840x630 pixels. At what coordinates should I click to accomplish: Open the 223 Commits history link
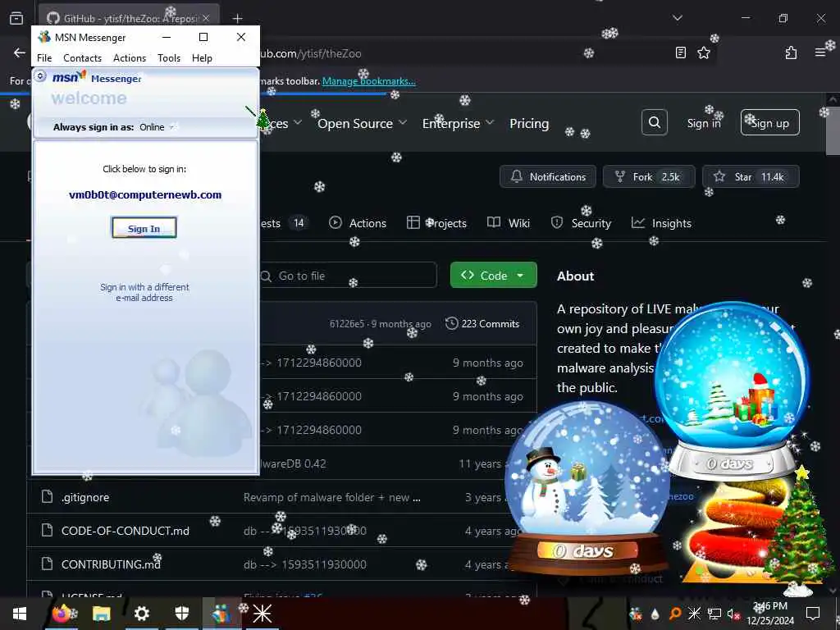tap(482, 323)
